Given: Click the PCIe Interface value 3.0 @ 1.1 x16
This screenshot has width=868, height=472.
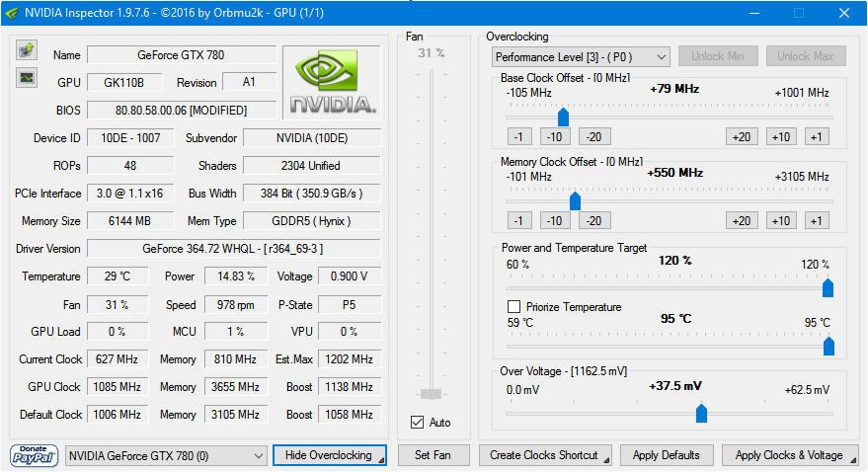Looking at the screenshot, I should coord(130,194).
